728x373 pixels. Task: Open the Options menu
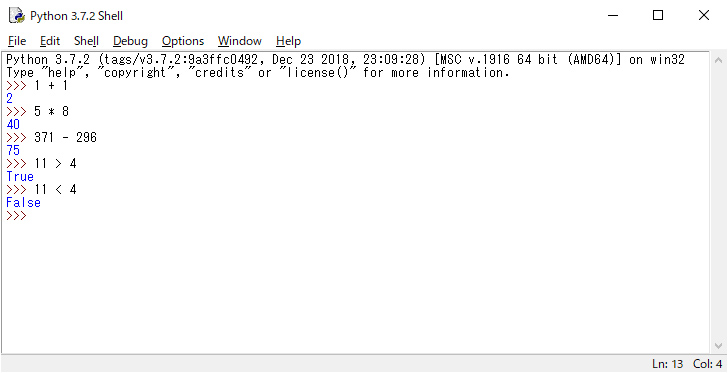point(183,41)
